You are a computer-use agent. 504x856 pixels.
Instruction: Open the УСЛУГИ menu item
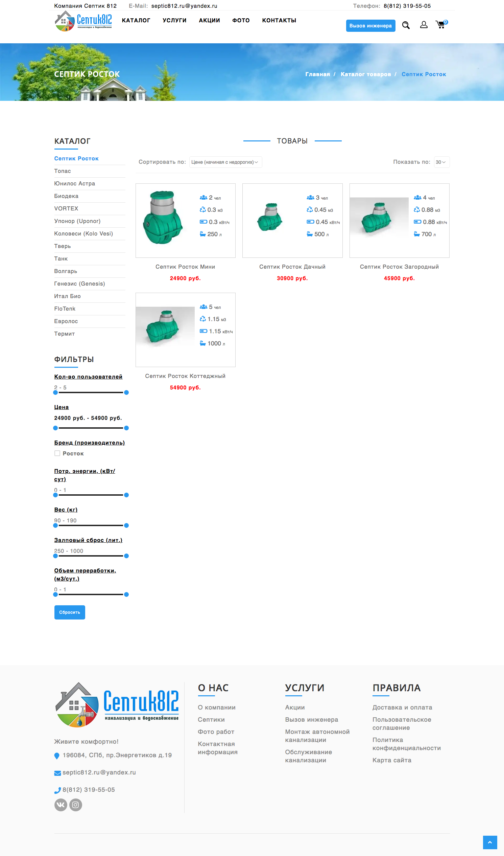[174, 20]
